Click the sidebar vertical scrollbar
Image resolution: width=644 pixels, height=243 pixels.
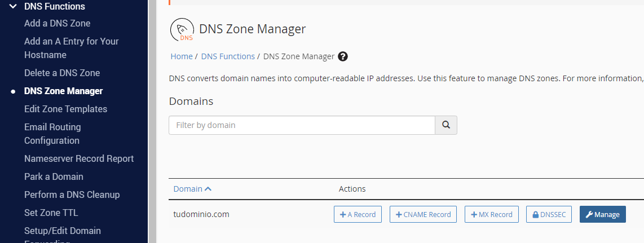coord(151,121)
